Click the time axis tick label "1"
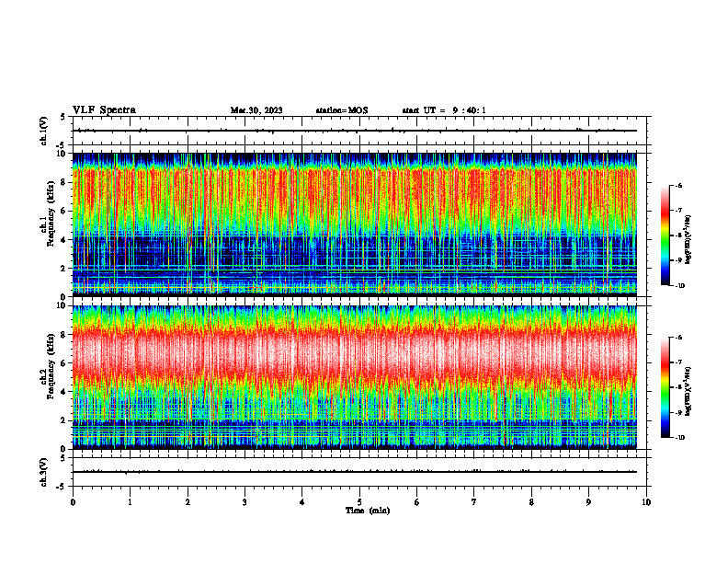Screen dimensions: 728x563 tap(130, 502)
